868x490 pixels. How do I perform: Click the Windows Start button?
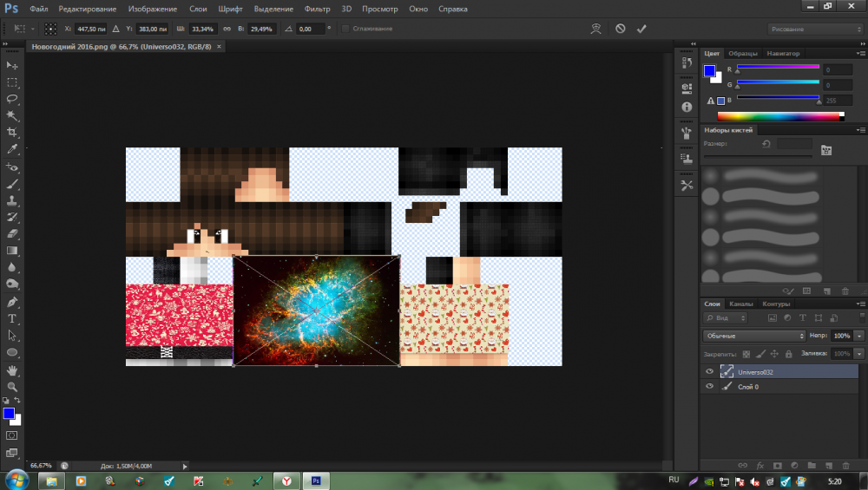(16, 480)
